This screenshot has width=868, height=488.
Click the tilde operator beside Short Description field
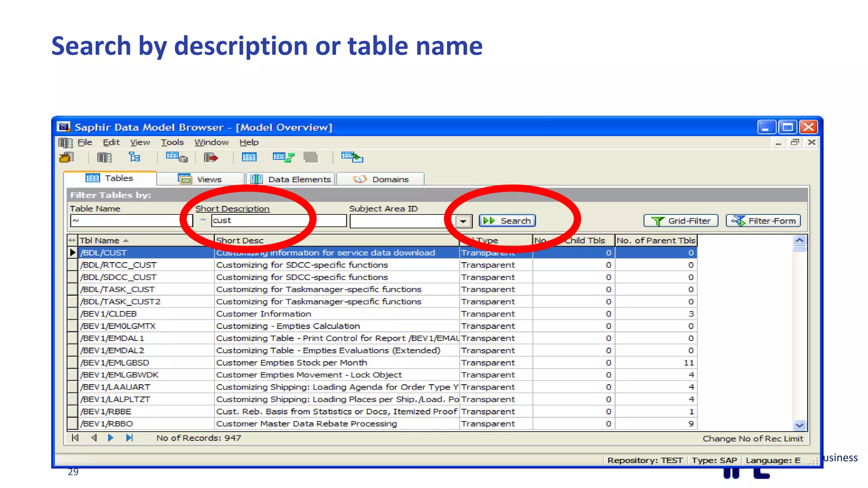(203, 220)
